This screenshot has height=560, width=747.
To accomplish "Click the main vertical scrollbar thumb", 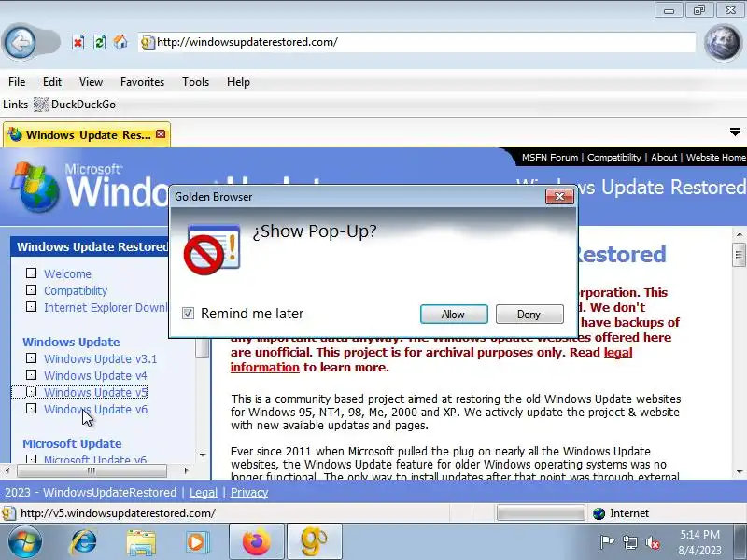I will (739, 255).
